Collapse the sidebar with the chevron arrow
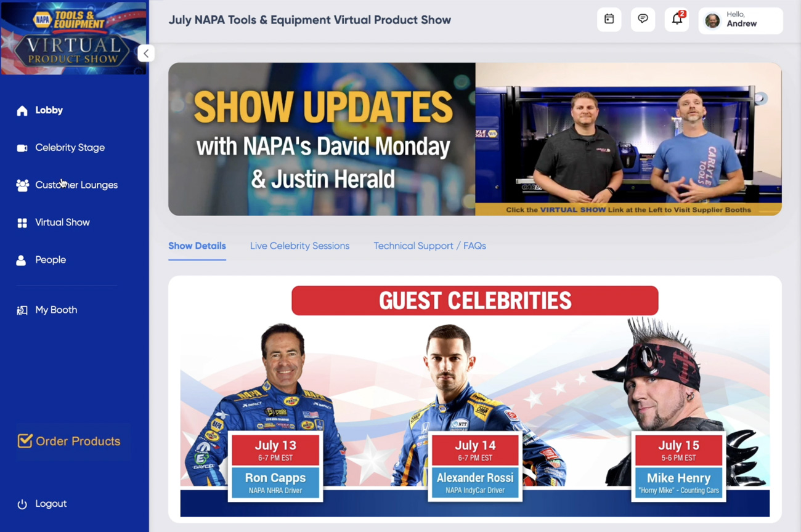This screenshot has width=801, height=532. (x=146, y=54)
